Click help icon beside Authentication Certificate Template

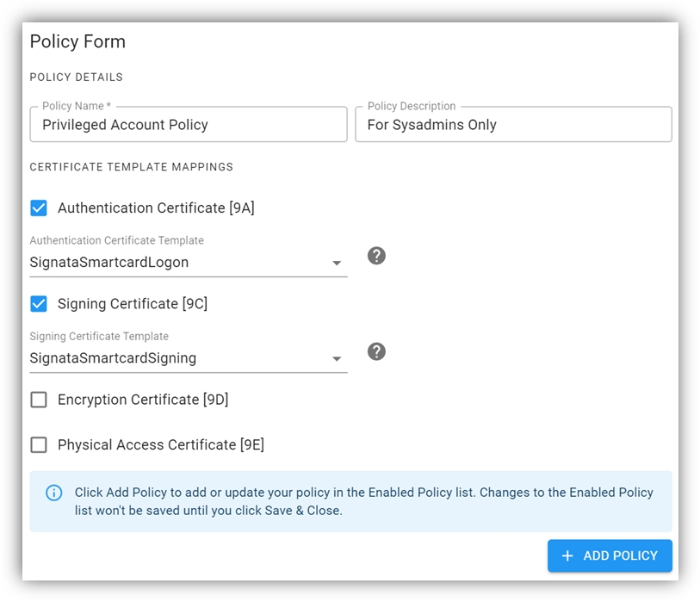(x=376, y=256)
